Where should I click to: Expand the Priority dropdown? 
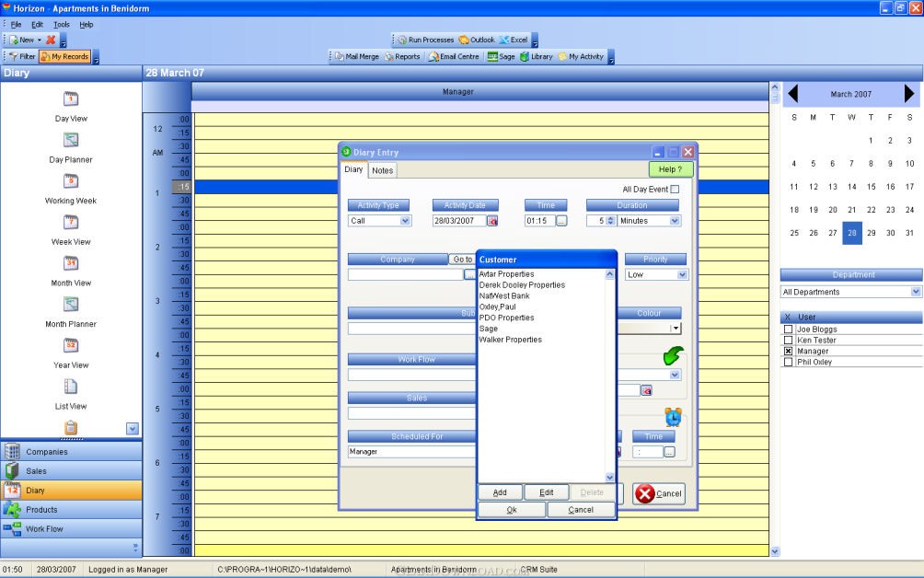[682, 274]
